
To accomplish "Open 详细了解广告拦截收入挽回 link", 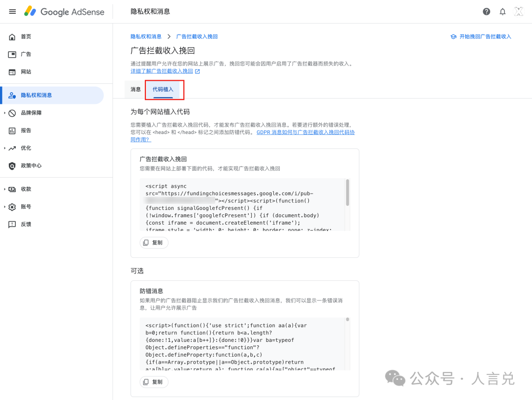I will tap(162, 71).
